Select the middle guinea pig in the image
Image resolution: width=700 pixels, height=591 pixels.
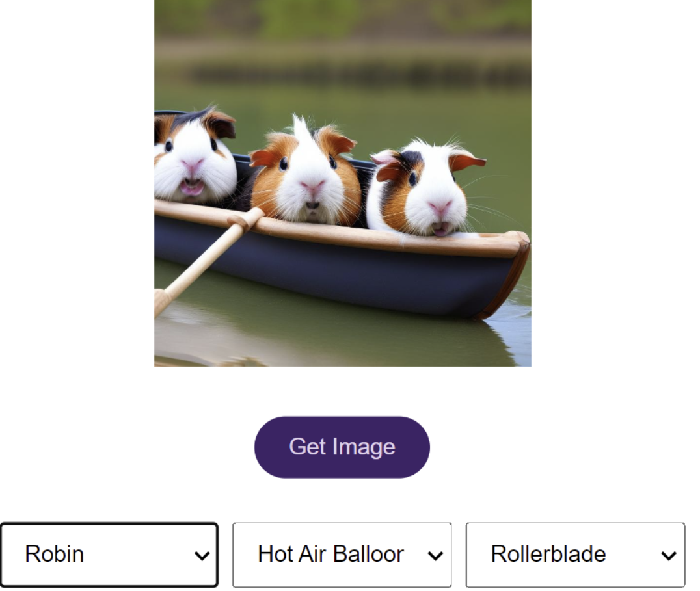click(307, 176)
